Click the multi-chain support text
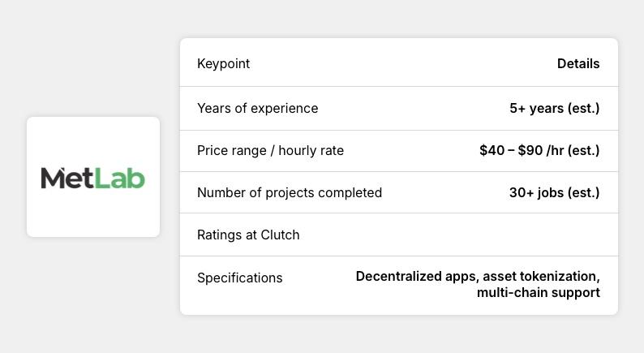Screen dimensions: 644x353 (x=539, y=293)
